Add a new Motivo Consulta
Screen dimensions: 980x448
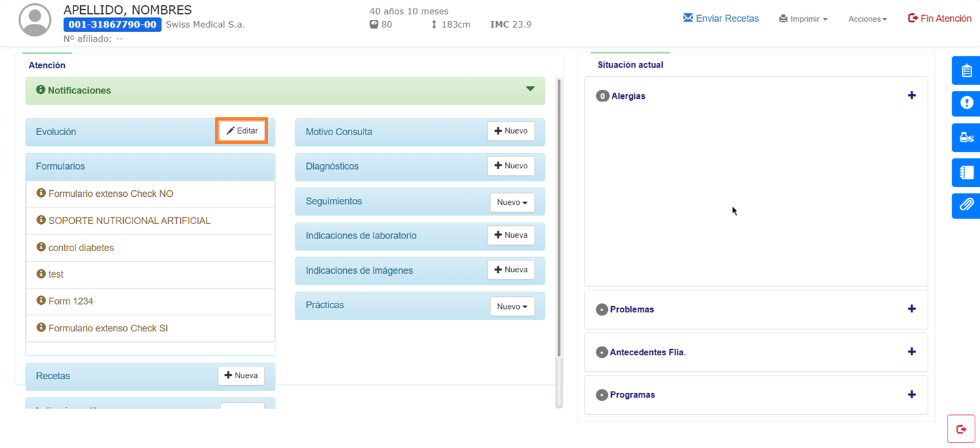click(x=511, y=131)
